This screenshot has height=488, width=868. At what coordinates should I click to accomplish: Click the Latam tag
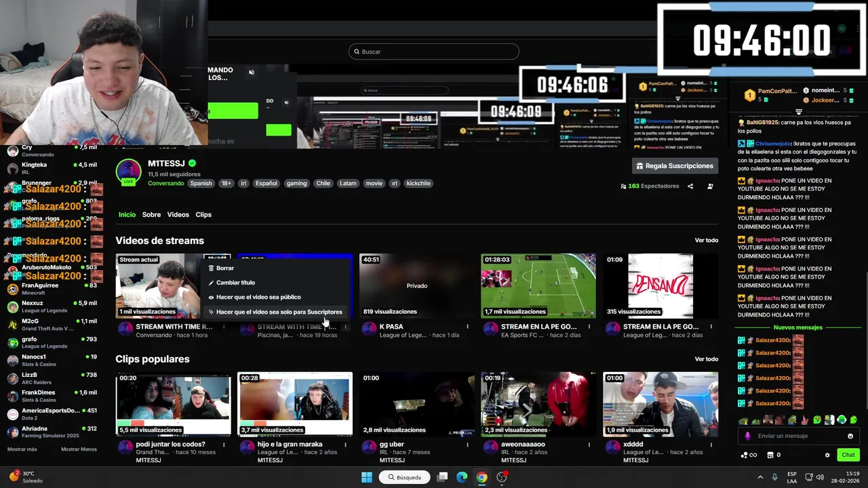pos(348,183)
